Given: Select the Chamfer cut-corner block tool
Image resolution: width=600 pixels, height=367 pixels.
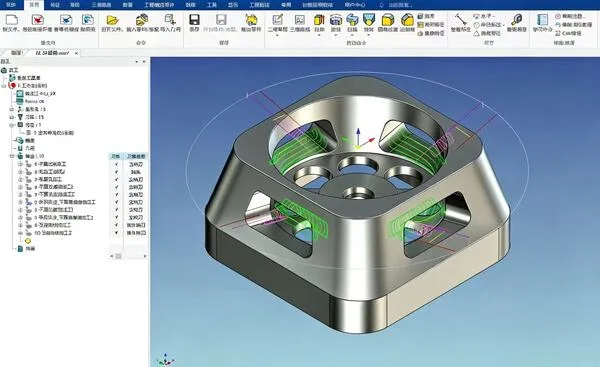Looking at the screenshot, I should 407,20.
